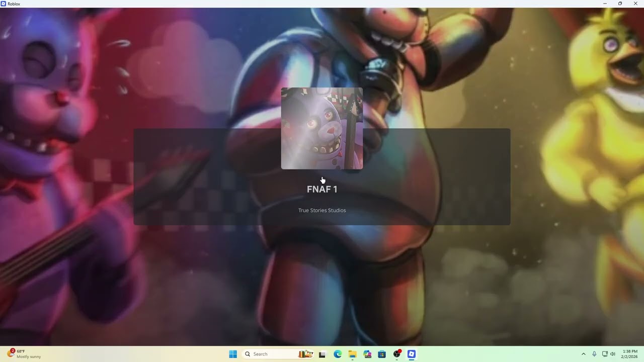Open the Windows Start menu
644x362 pixels.
coord(233,354)
